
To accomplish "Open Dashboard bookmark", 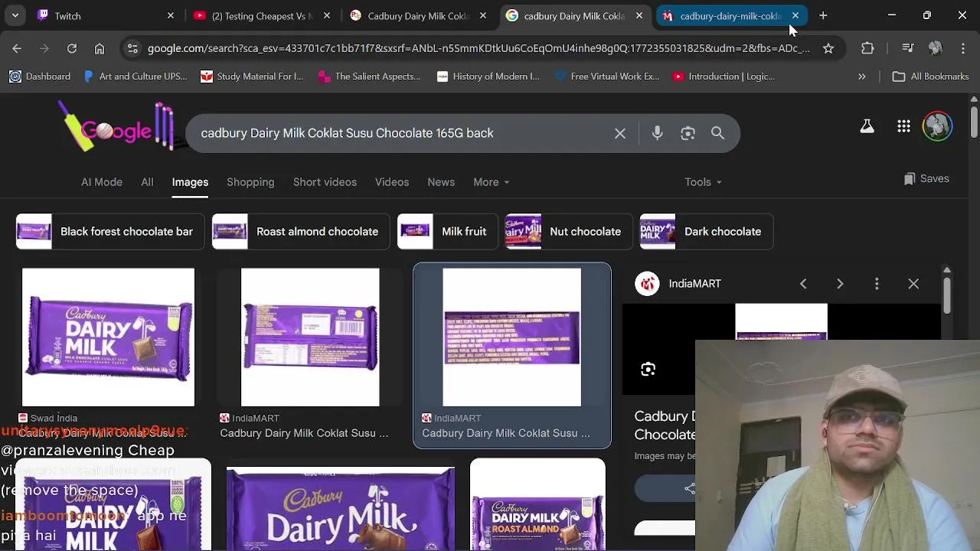I will tap(40, 77).
